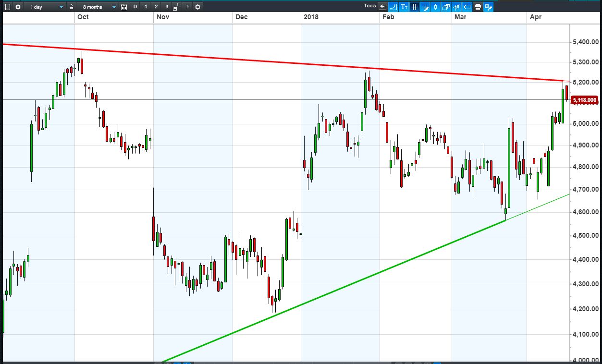
Task: Open drawing settings gear with pencil
Action: [489, 7]
